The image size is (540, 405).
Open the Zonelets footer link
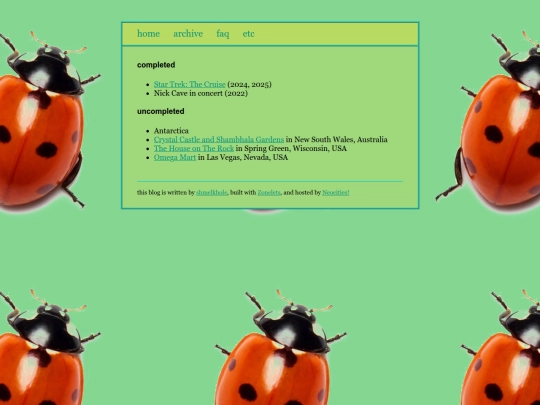point(269,193)
